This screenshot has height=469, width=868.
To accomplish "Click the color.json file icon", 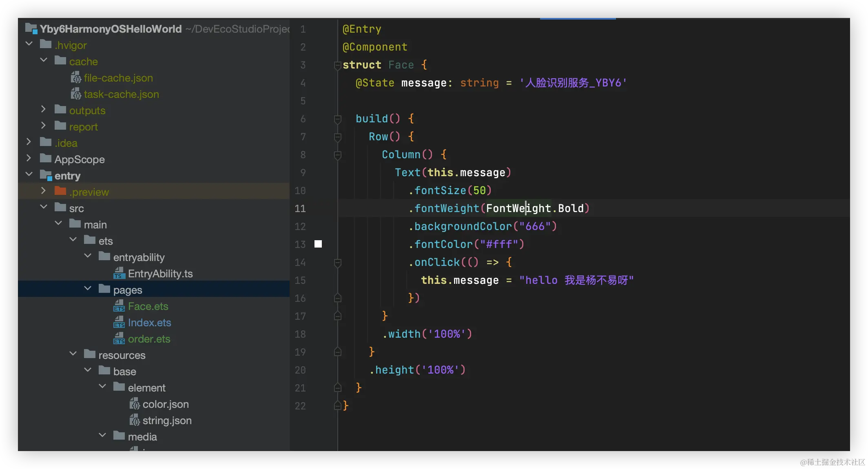I will click(134, 404).
